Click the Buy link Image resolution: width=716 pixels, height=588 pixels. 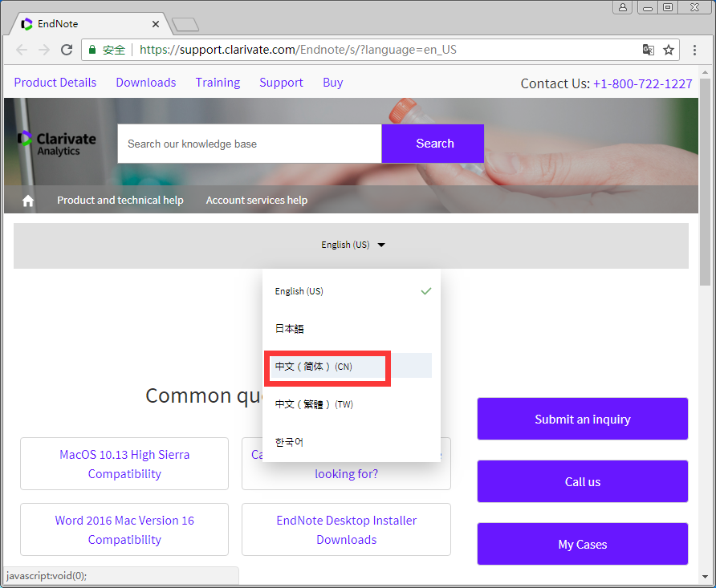point(333,83)
